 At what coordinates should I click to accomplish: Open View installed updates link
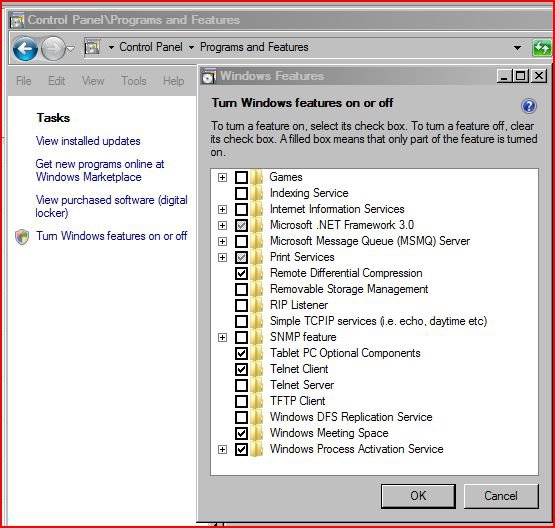tap(88, 141)
